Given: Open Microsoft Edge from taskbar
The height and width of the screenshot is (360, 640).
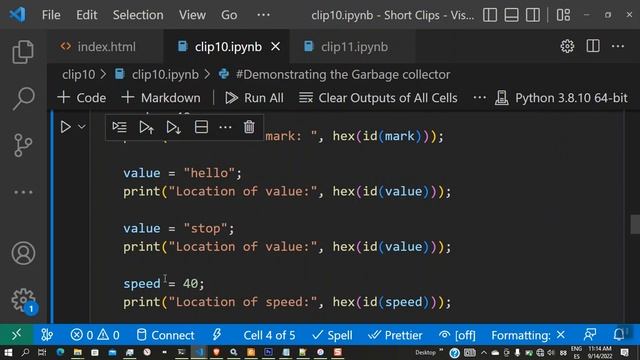Looking at the screenshot, I should 60,352.
